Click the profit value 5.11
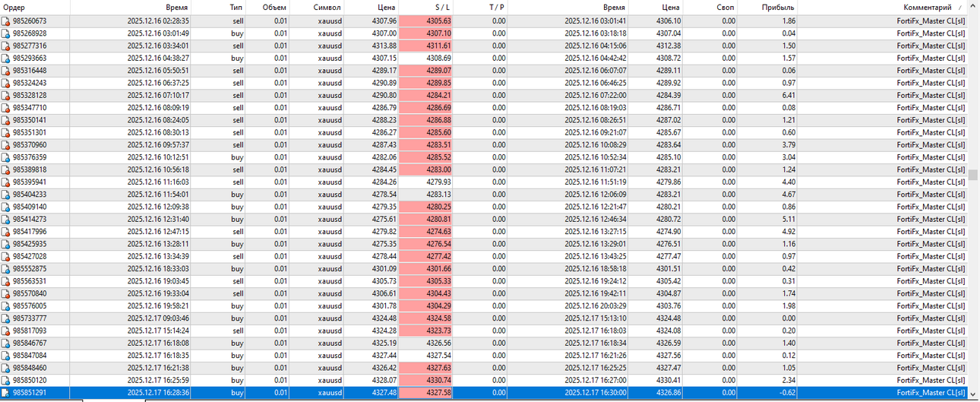The width and height of the screenshot is (980, 402). click(x=789, y=219)
